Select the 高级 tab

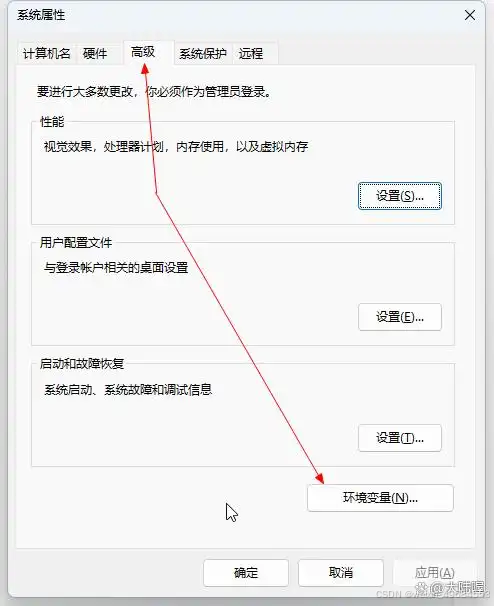tap(143, 52)
